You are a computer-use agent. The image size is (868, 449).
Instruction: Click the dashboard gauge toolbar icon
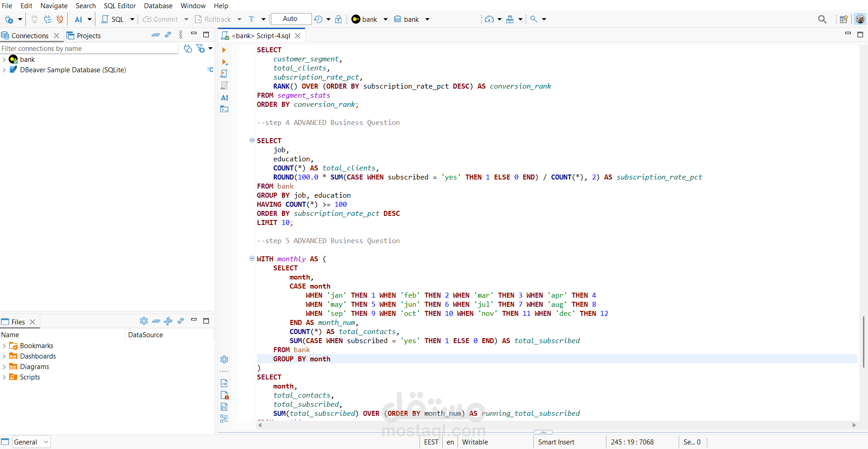[489, 20]
